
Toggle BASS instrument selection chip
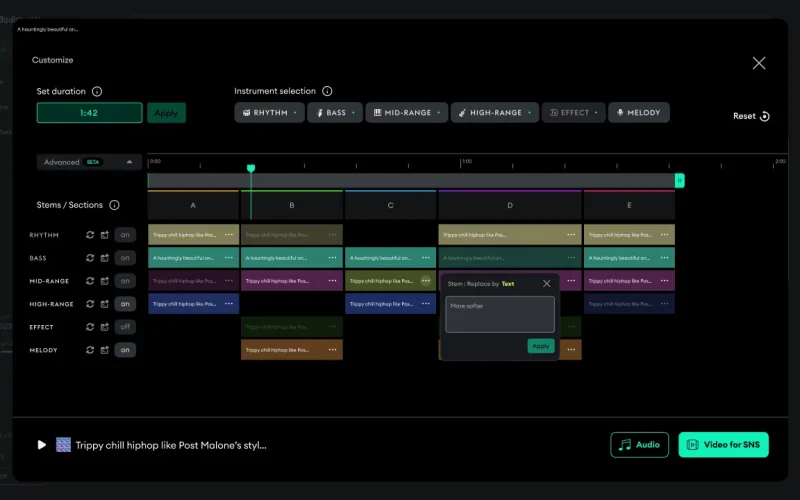click(x=335, y=113)
